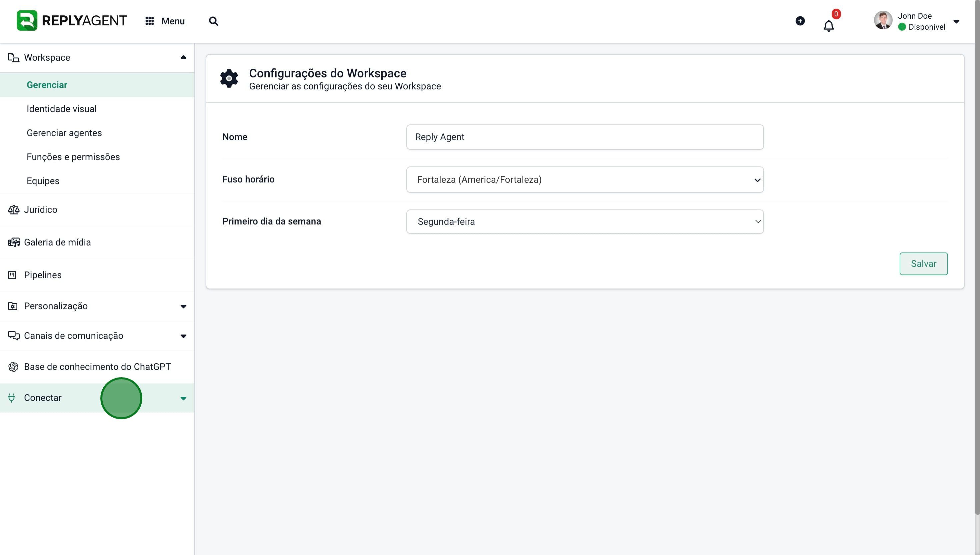This screenshot has height=555, width=980.
Task: Click the Gerenciar as configurações subtitle
Action: pyautogui.click(x=345, y=86)
